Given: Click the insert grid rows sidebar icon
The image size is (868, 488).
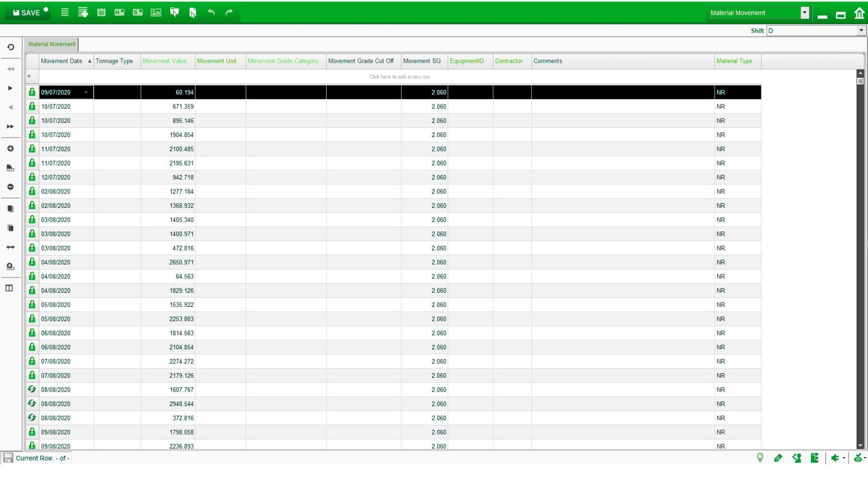Looking at the screenshot, I should point(10,168).
